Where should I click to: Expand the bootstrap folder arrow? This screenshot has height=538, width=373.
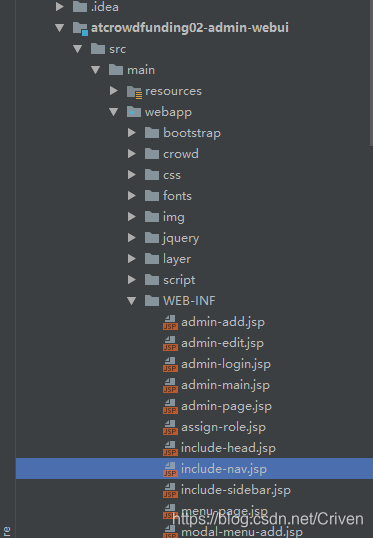132,133
